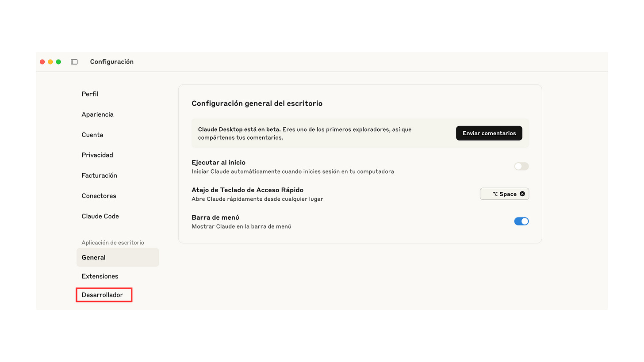644x362 pixels.
Task: Click the green fullscreen window button
Action: [58, 62]
